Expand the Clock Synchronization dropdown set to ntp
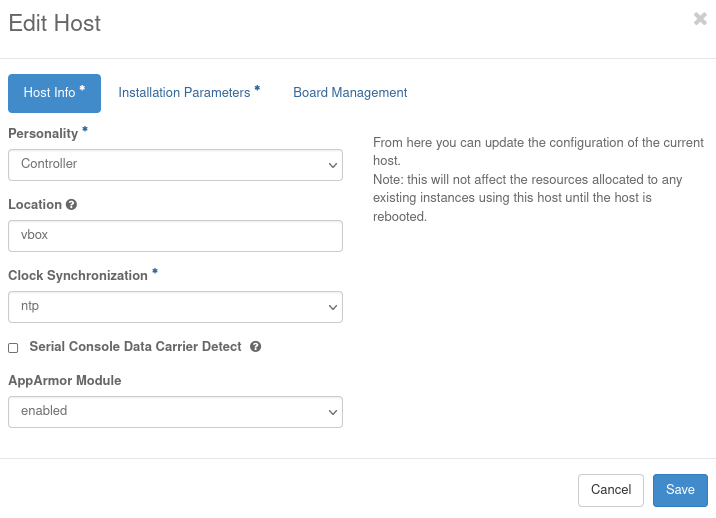Viewport: 716px width, 518px height. click(175, 307)
